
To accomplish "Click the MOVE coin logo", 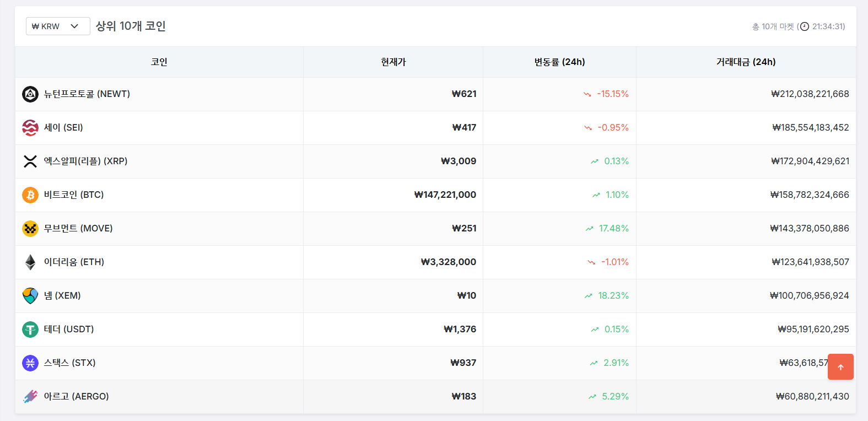I will point(30,229).
